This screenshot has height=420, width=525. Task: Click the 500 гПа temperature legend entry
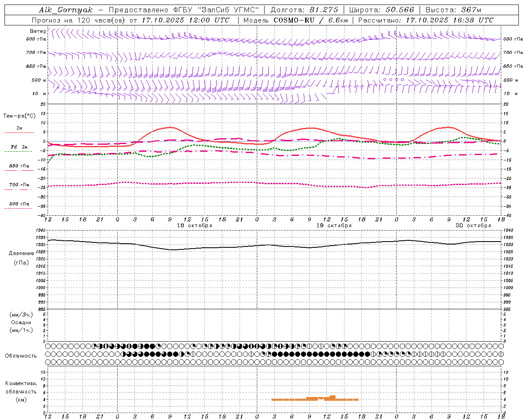click(x=19, y=205)
